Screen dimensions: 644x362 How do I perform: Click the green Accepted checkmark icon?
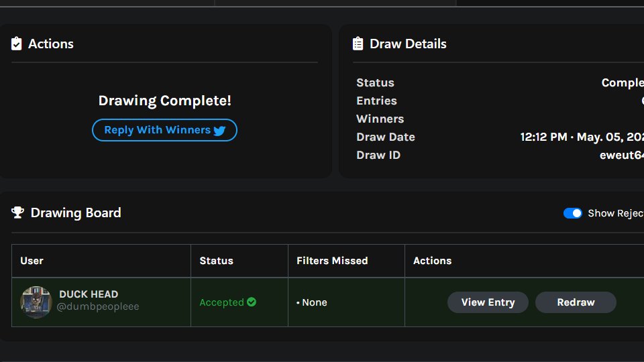(x=252, y=302)
